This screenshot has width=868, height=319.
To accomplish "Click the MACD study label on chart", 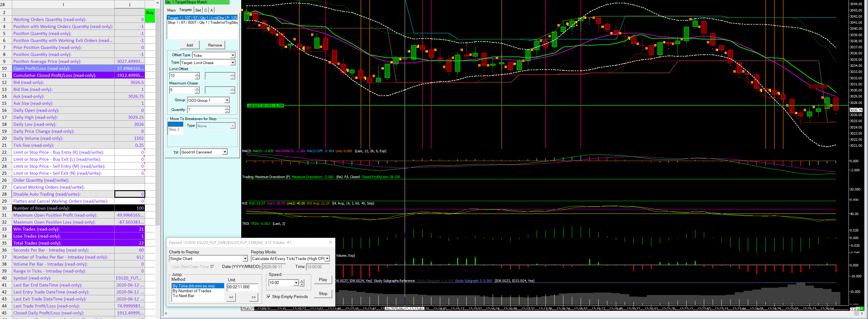I will click(x=246, y=151).
